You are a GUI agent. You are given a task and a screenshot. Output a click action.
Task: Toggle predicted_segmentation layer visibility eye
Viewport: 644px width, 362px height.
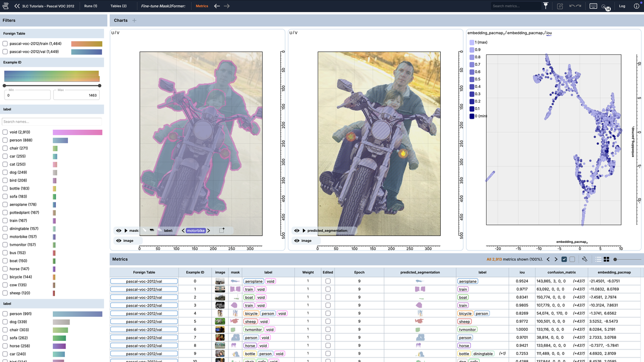(297, 231)
